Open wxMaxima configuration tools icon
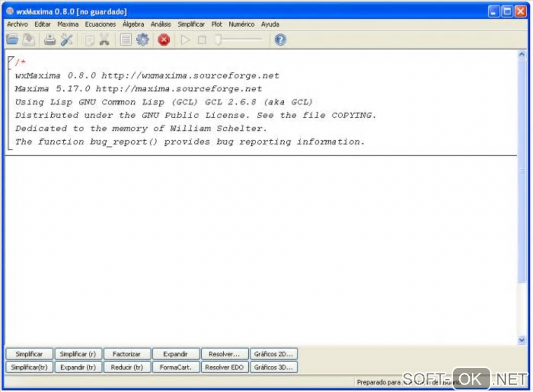 coord(67,40)
